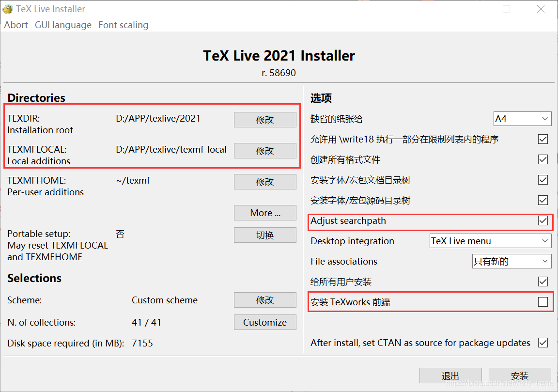The image size is (558, 392).
Task: Click the 41 / 41 collections value
Action: coord(146,322)
